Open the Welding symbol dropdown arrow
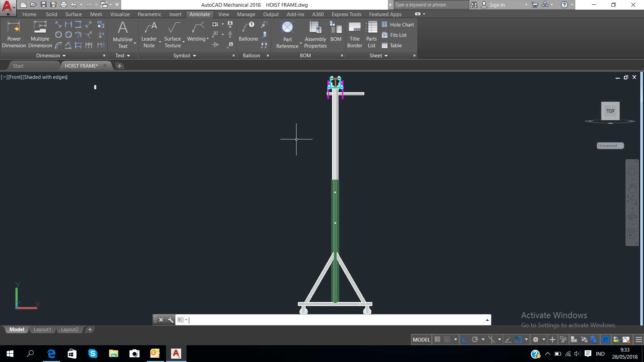This screenshot has width=644, height=362. point(208,39)
